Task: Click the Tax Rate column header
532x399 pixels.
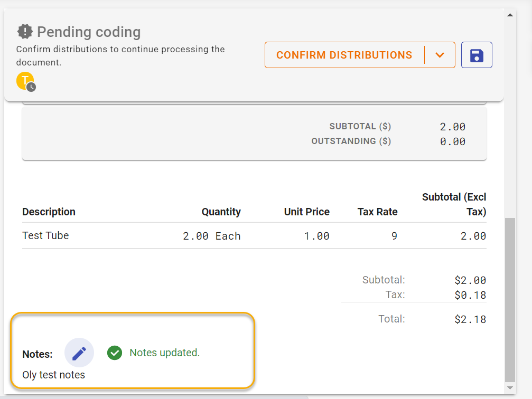Action: point(377,212)
